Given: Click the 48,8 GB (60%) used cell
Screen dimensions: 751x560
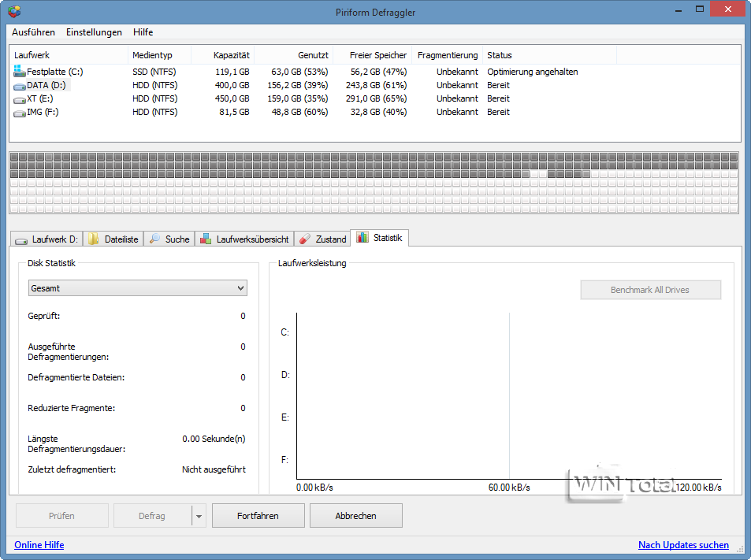Looking at the screenshot, I should point(299,112).
